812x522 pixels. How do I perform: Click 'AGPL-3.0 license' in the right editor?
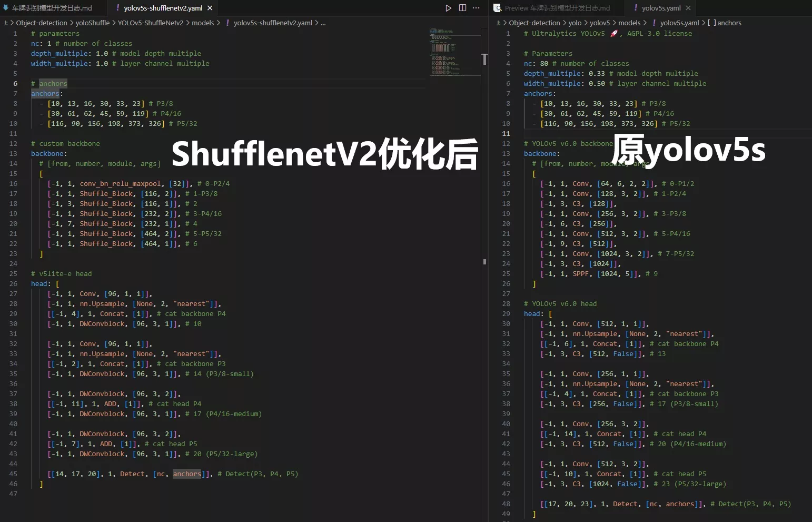click(x=659, y=33)
